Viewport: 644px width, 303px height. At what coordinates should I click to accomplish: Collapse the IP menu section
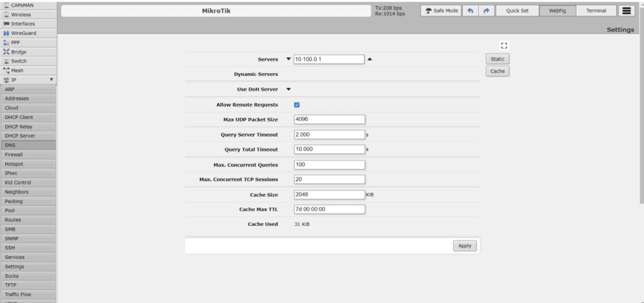click(x=51, y=80)
